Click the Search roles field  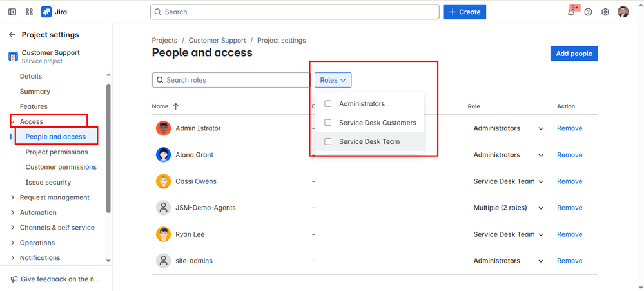(x=232, y=80)
